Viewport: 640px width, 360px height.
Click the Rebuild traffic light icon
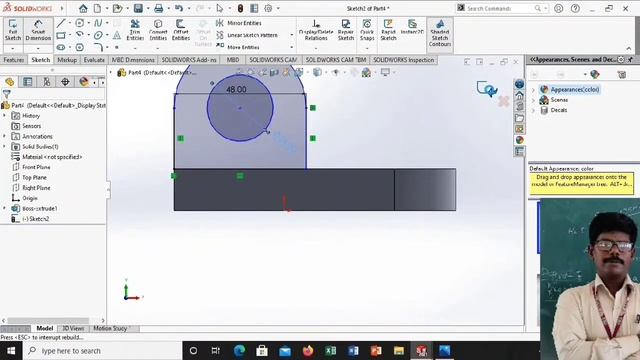[x=240, y=8]
